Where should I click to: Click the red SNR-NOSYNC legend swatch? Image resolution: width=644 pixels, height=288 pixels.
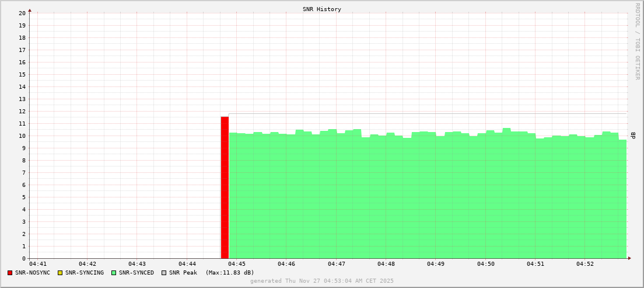pyautogui.click(x=10, y=273)
